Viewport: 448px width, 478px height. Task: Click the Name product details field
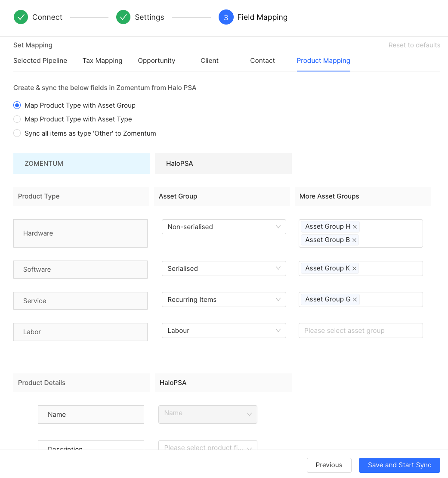point(91,414)
